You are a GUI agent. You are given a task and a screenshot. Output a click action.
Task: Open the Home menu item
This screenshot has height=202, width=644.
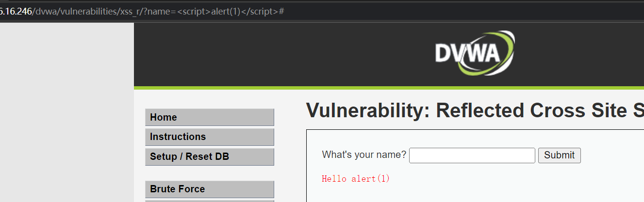tap(210, 117)
